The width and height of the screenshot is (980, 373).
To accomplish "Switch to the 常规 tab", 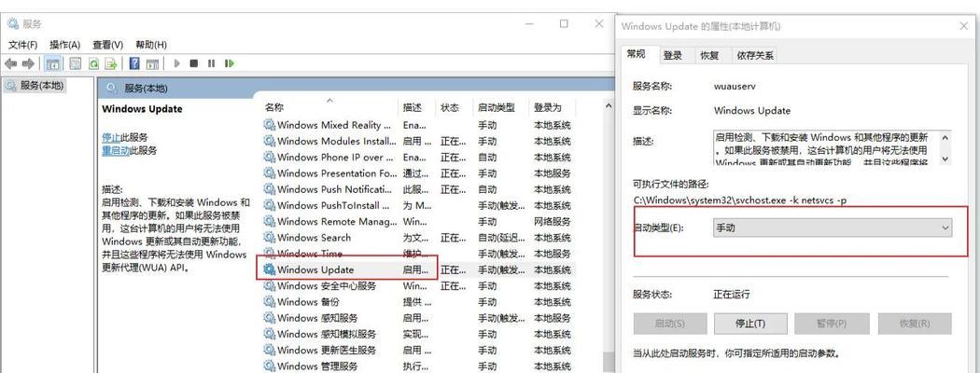I will pos(637,54).
